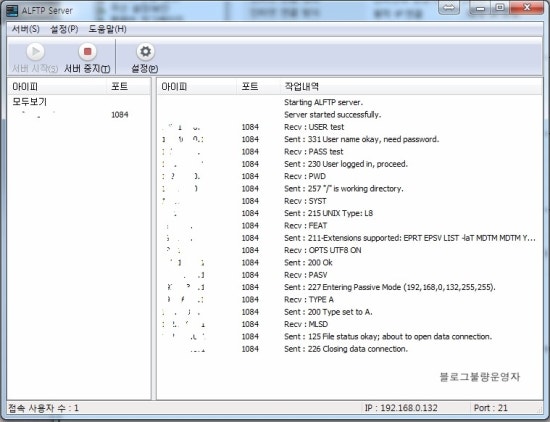Select log row 'Recv : PWD'
The image size is (550, 422).
click(349, 176)
